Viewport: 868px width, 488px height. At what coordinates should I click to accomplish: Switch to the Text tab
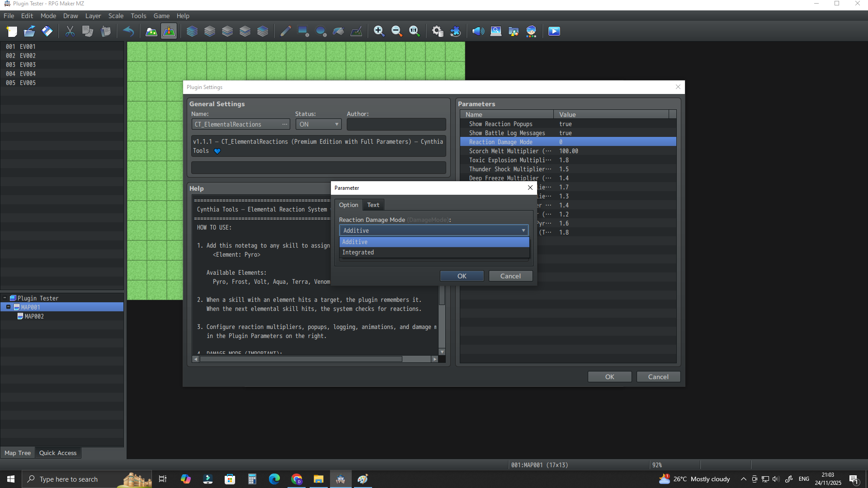373,205
